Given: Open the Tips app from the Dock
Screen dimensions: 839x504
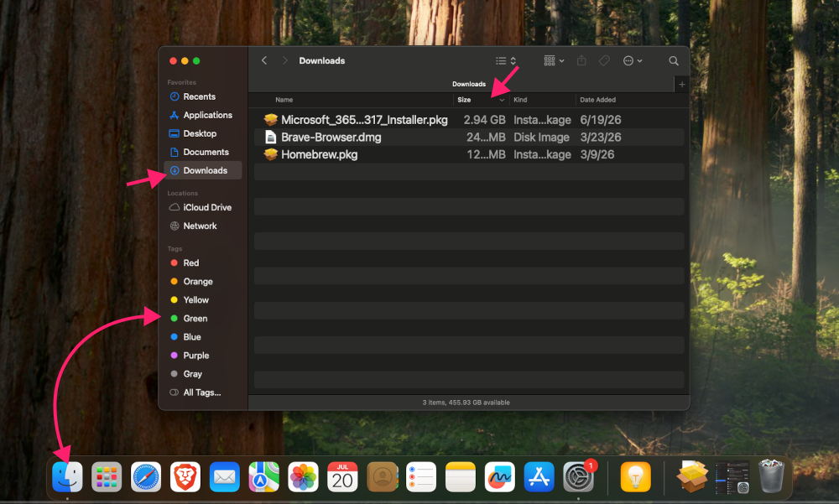Looking at the screenshot, I should tap(636, 476).
